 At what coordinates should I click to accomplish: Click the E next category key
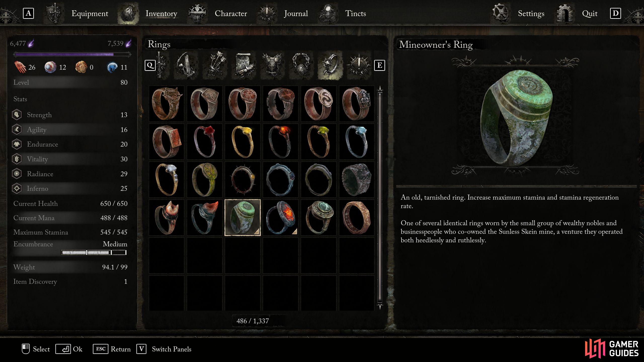(379, 65)
